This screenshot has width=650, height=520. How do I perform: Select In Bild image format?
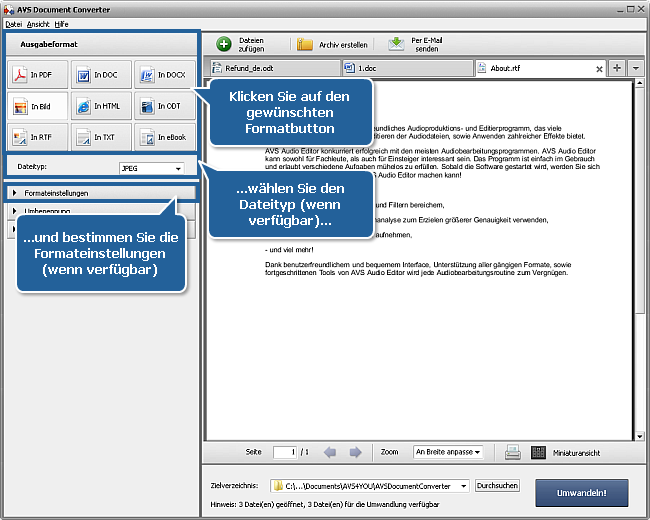(x=37, y=106)
